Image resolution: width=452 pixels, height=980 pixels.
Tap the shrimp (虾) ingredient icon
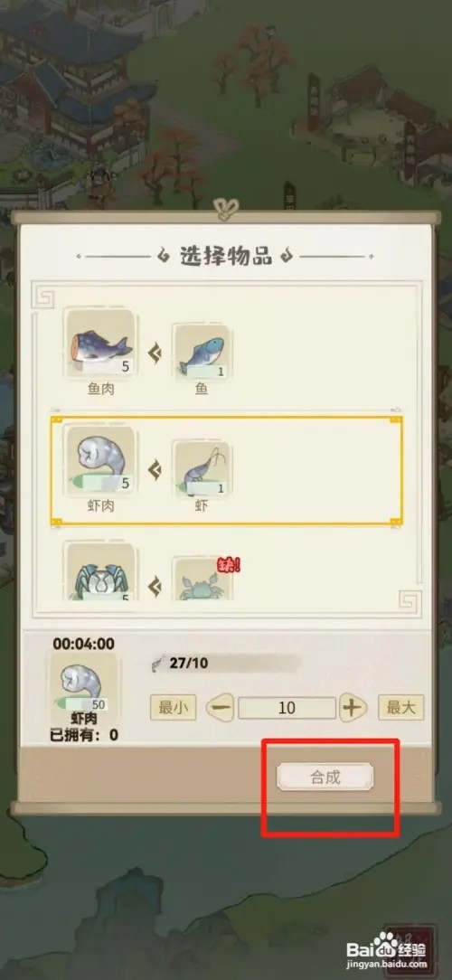(x=202, y=468)
